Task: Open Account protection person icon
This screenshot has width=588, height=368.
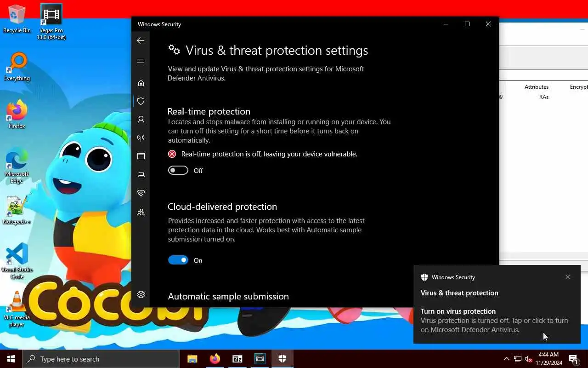Action: pyautogui.click(x=141, y=120)
